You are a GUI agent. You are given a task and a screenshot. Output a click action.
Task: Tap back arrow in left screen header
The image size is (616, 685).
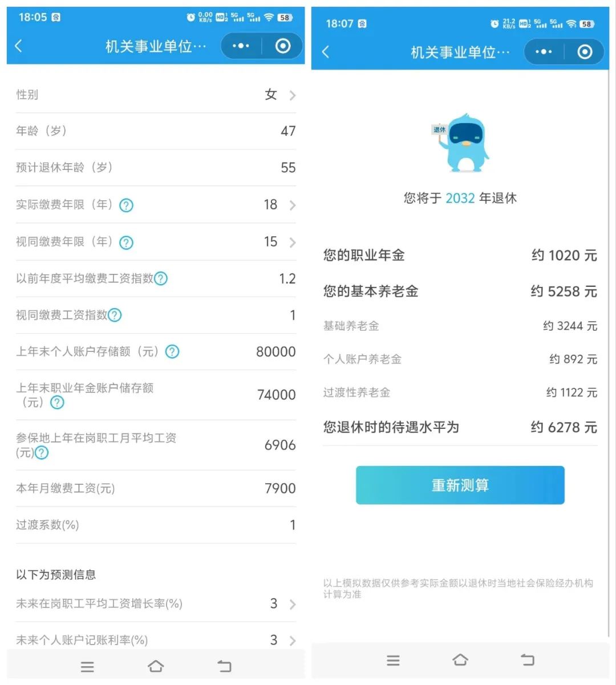coord(19,46)
